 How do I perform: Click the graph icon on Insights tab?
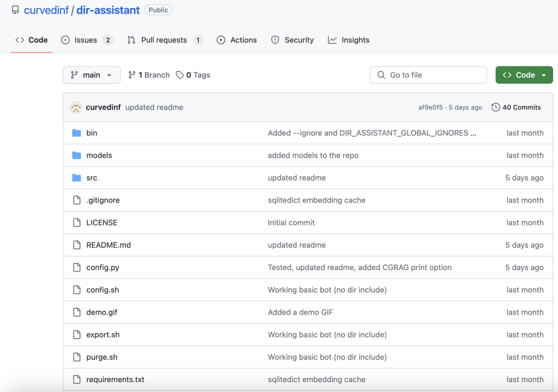click(332, 40)
